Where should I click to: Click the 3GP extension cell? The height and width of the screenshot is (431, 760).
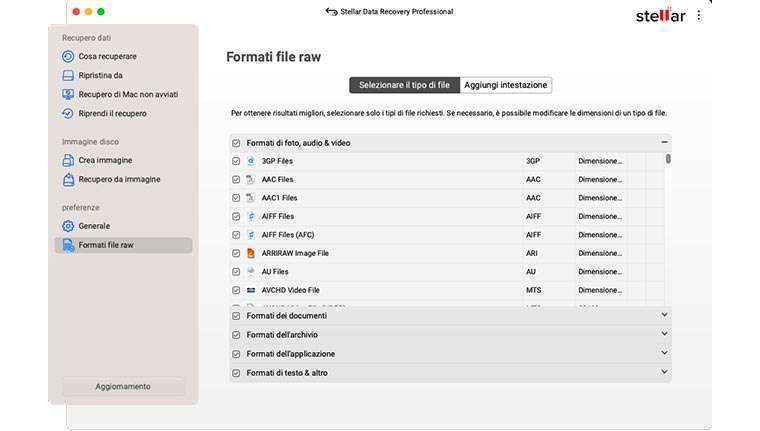point(533,161)
